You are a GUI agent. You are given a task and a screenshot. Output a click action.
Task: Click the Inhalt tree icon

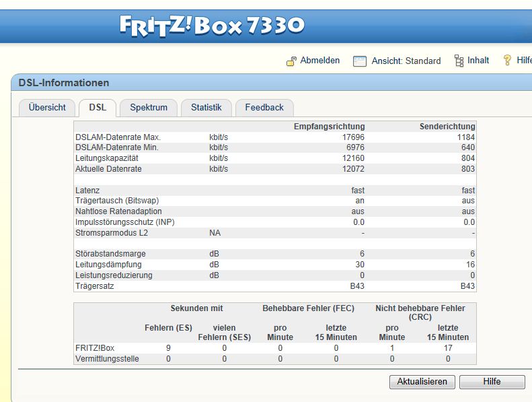point(459,61)
